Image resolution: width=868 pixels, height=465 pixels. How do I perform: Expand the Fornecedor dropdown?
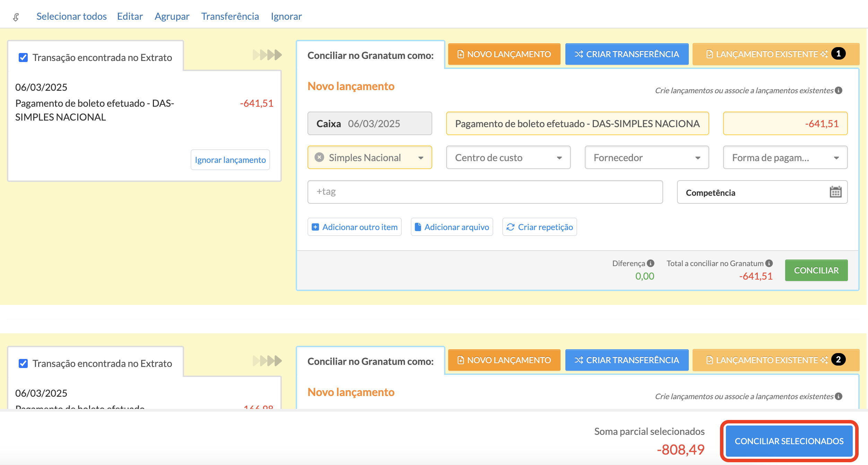point(646,158)
